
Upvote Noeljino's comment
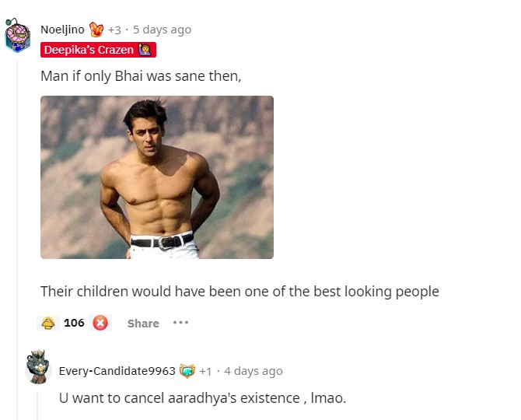47,323
